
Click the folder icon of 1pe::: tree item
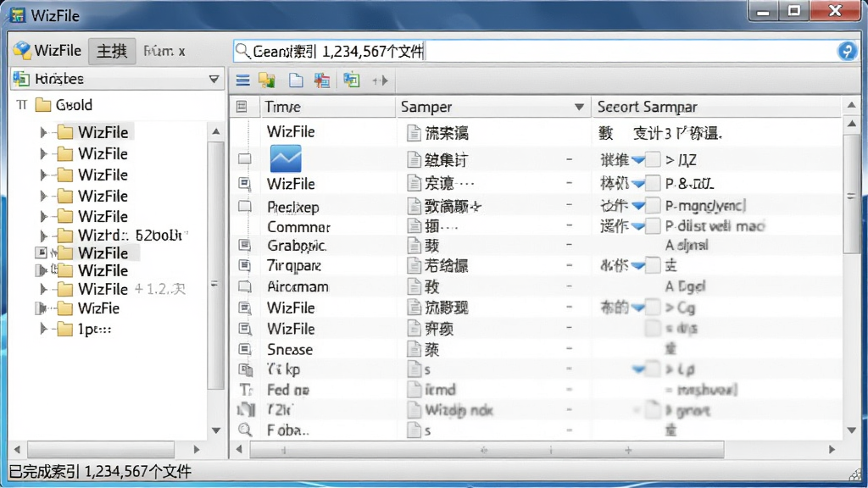pyautogui.click(x=64, y=330)
